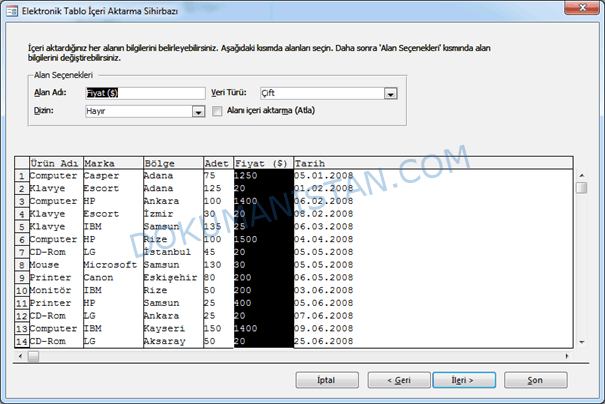Click the 'Monitör' product cell
Viewport: 605px width, 404px height.
(56, 291)
